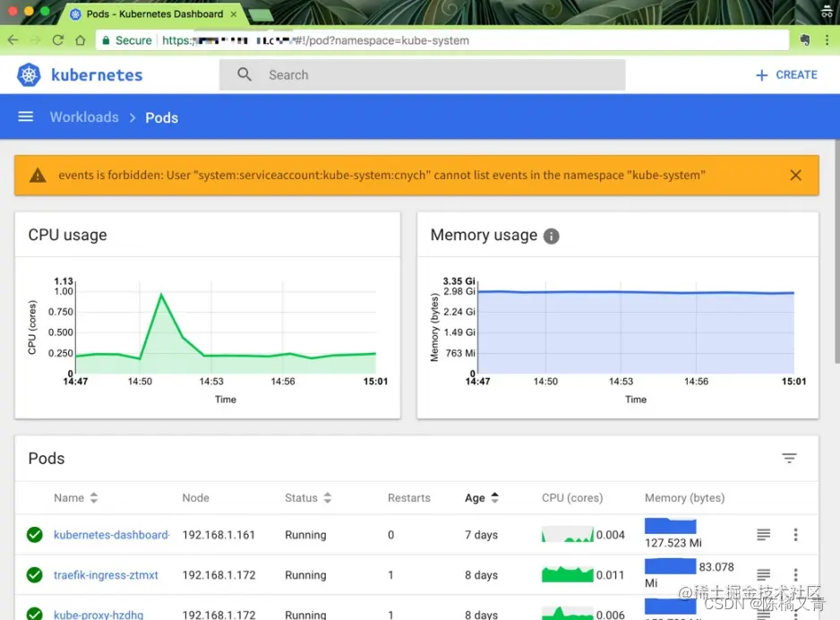Click the incognito icon at top right
Screen dimensions: 840x620
pos(827,11)
